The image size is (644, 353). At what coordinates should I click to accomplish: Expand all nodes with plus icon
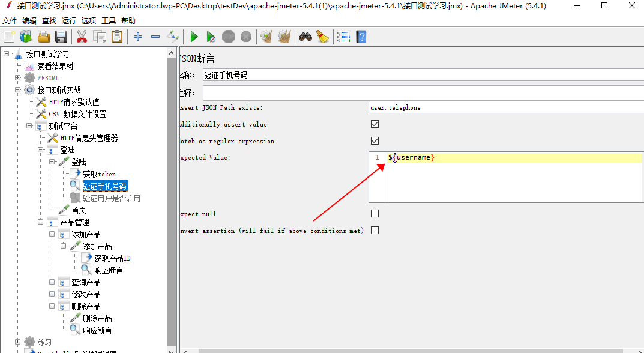pyautogui.click(x=138, y=37)
